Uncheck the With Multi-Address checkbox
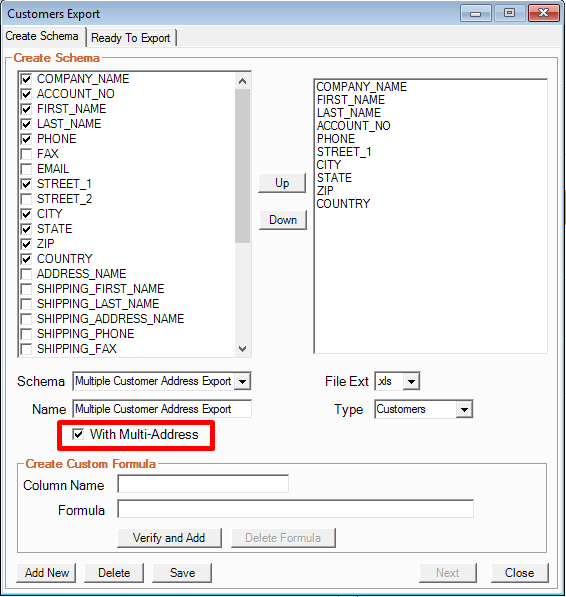The width and height of the screenshot is (566, 597). [x=78, y=434]
